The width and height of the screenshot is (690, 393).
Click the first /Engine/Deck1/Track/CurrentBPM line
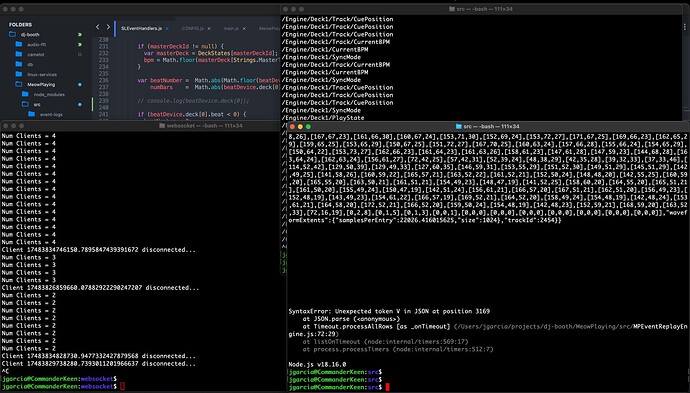tap(336, 42)
